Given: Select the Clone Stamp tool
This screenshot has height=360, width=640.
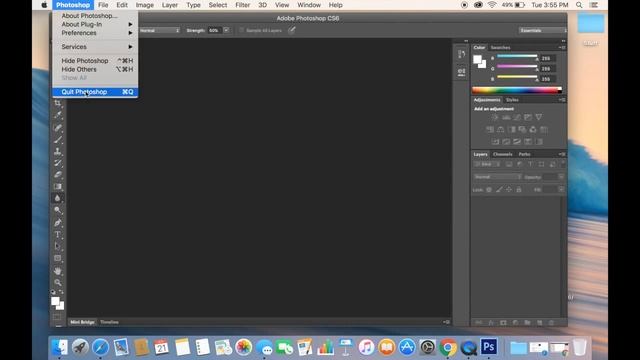Looking at the screenshot, I should click(x=58, y=151).
